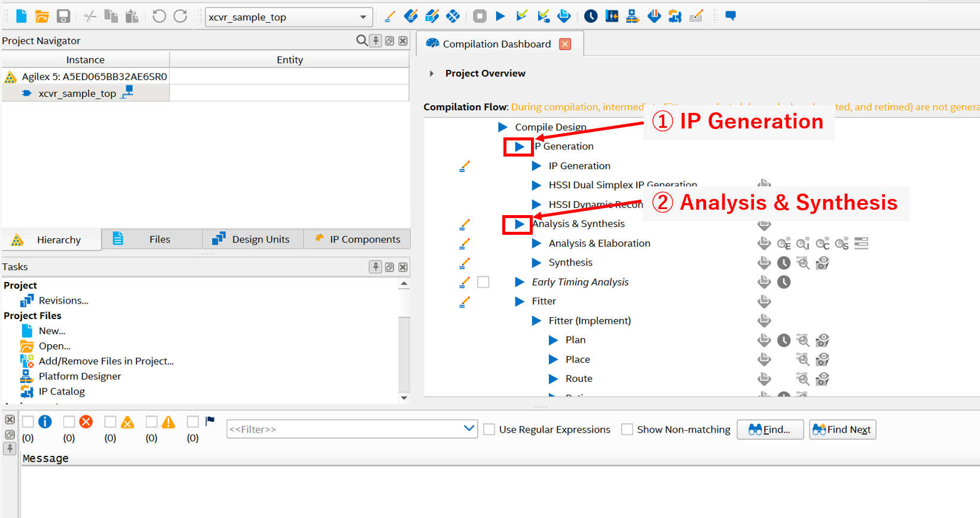
Task: Start Analysis & Synthesis with its play arrow
Action: click(x=519, y=224)
